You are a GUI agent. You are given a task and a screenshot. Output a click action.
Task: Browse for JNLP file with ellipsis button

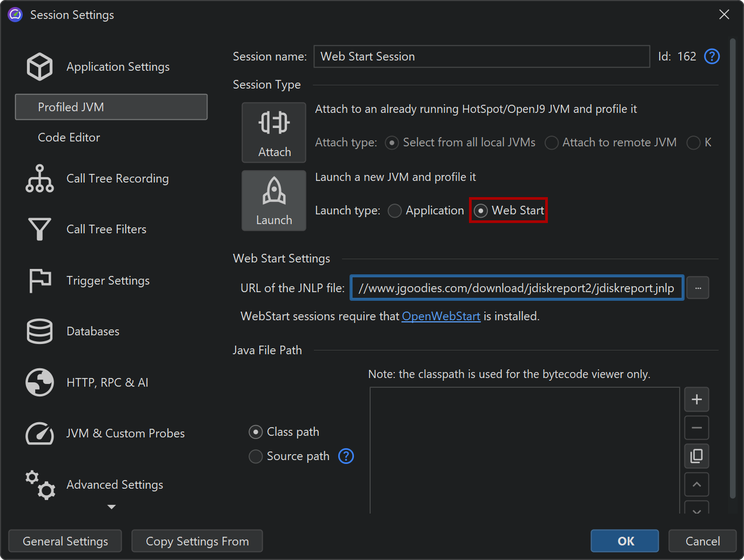(698, 288)
